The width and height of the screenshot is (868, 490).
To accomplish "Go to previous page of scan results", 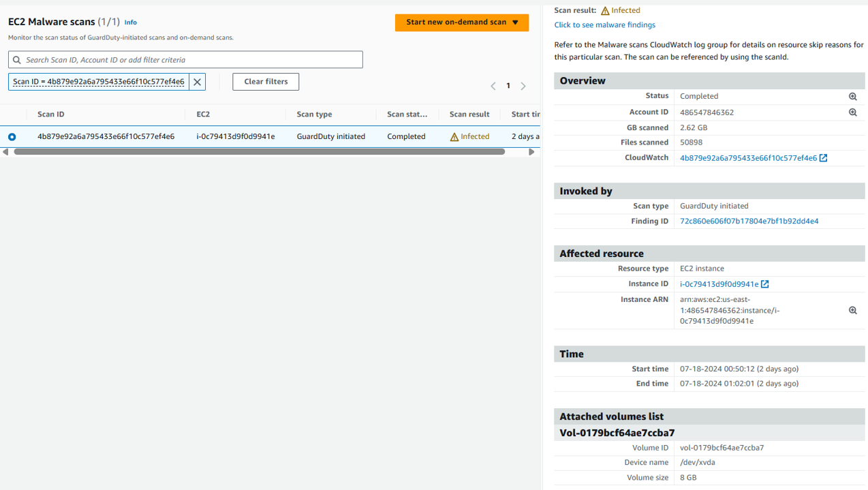I will (x=493, y=86).
